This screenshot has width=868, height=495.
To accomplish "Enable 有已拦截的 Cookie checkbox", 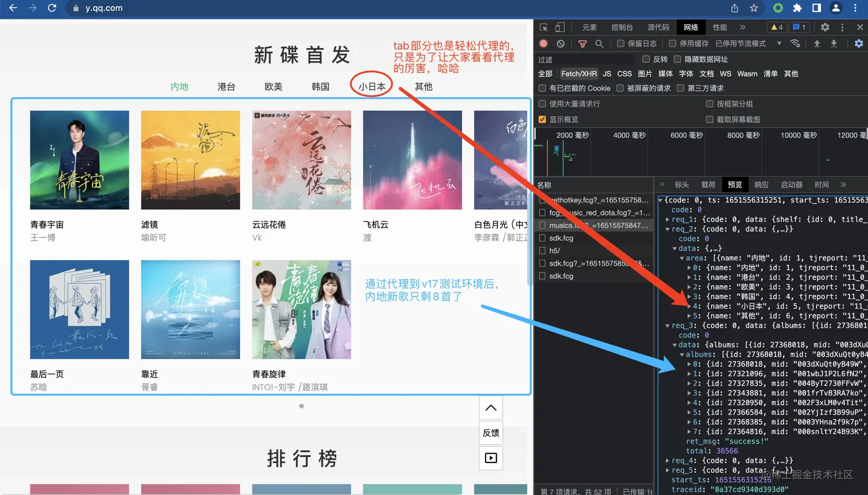I will (x=542, y=88).
